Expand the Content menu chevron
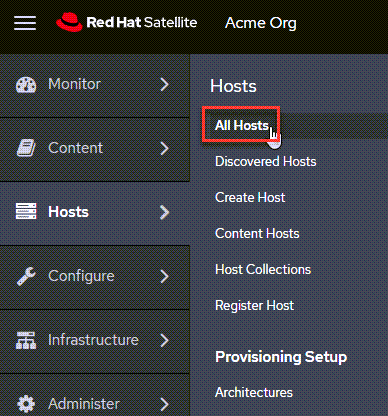 (x=164, y=148)
